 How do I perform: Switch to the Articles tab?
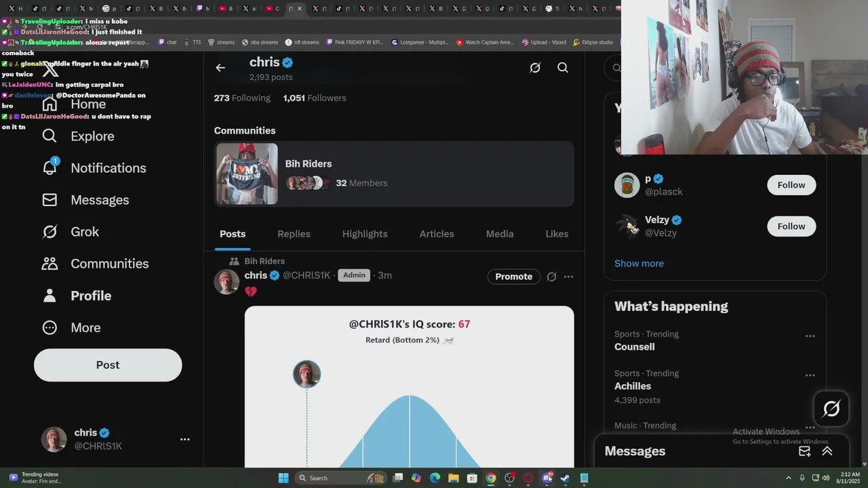click(x=437, y=234)
